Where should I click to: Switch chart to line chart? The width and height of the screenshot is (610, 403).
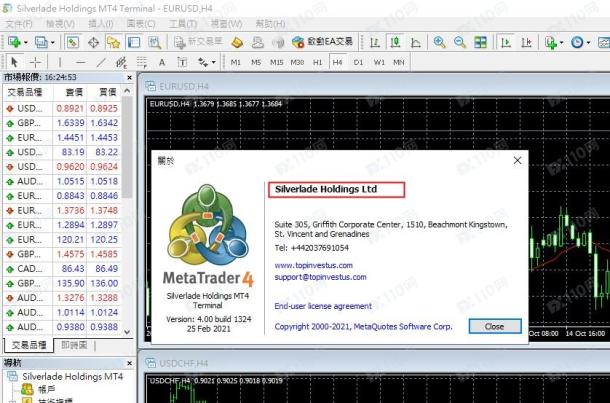click(415, 42)
